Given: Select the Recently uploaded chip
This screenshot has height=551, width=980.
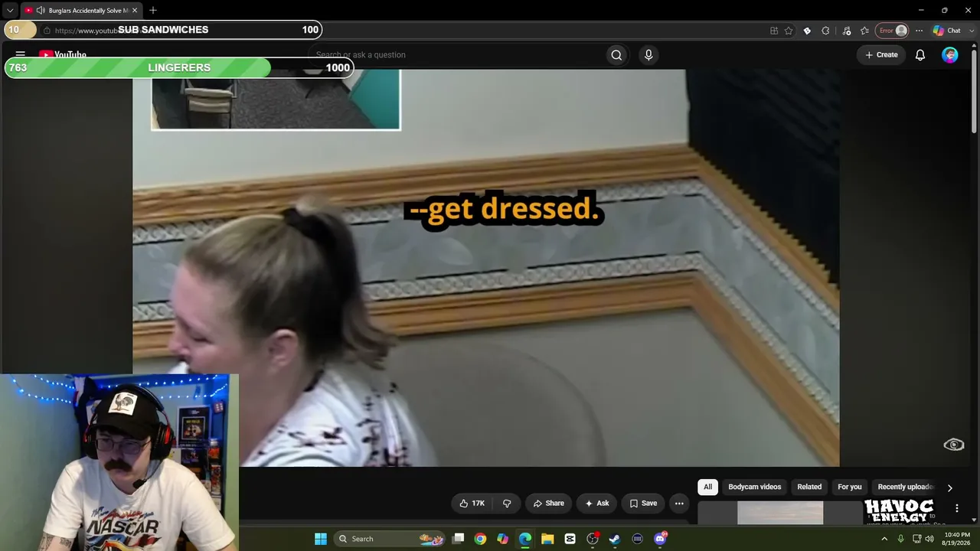Looking at the screenshot, I should coord(906,487).
